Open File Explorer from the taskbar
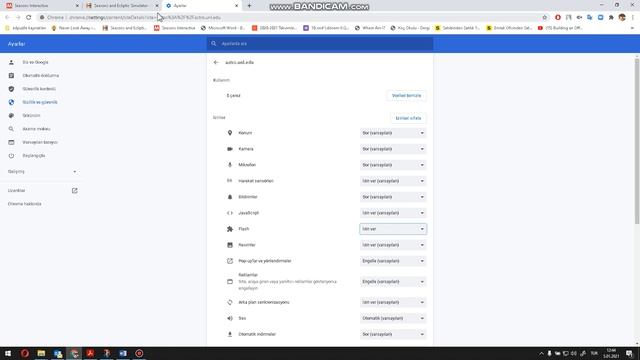640x360 pixels. 41,353
